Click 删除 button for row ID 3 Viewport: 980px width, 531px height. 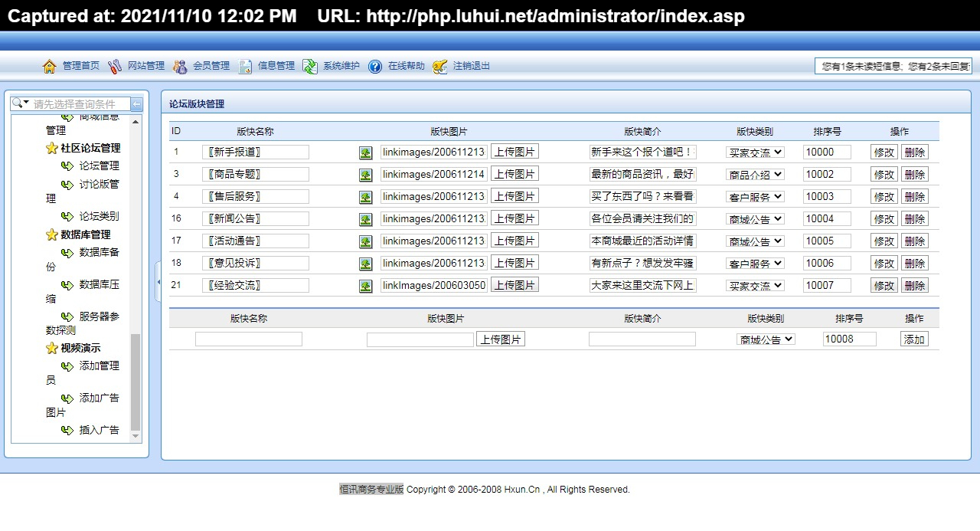(915, 175)
